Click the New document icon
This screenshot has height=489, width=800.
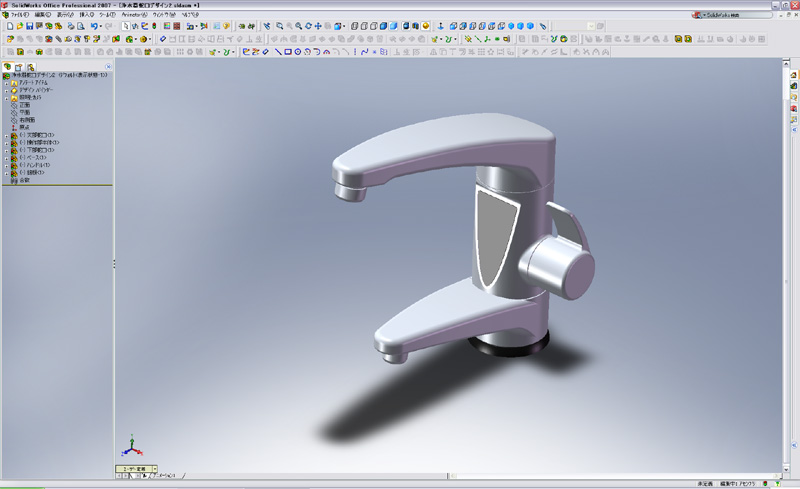(8, 26)
